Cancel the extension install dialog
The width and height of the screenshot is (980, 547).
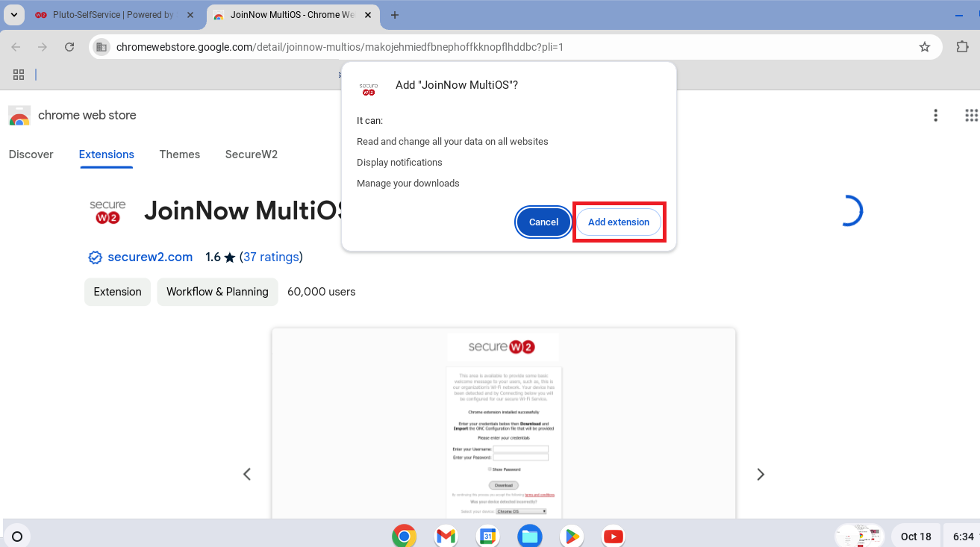tap(543, 222)
